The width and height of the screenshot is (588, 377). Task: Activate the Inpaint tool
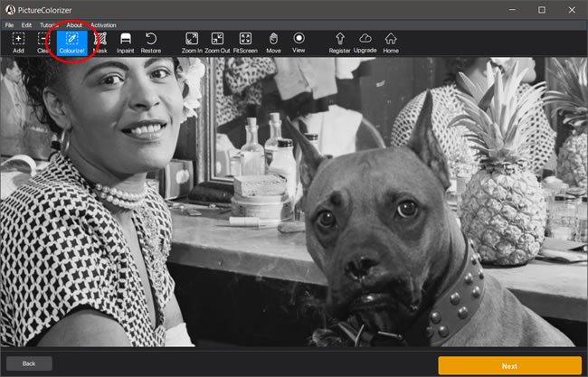(x=126, y=42)
